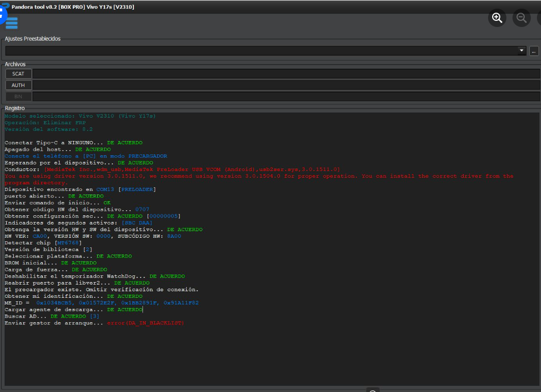541x392 pixels.
Task: Click 'Reabrir puerto para libver2' line
Action: pos(77,283)
